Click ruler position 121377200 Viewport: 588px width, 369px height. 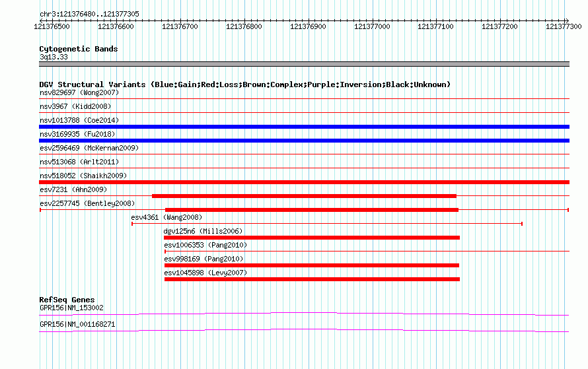tap(499, 26)
